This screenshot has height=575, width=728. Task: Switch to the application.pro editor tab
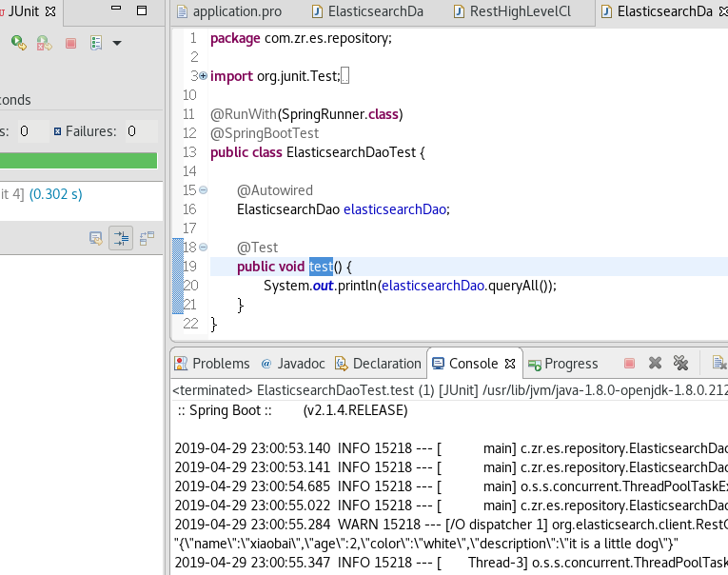[230, 11]
